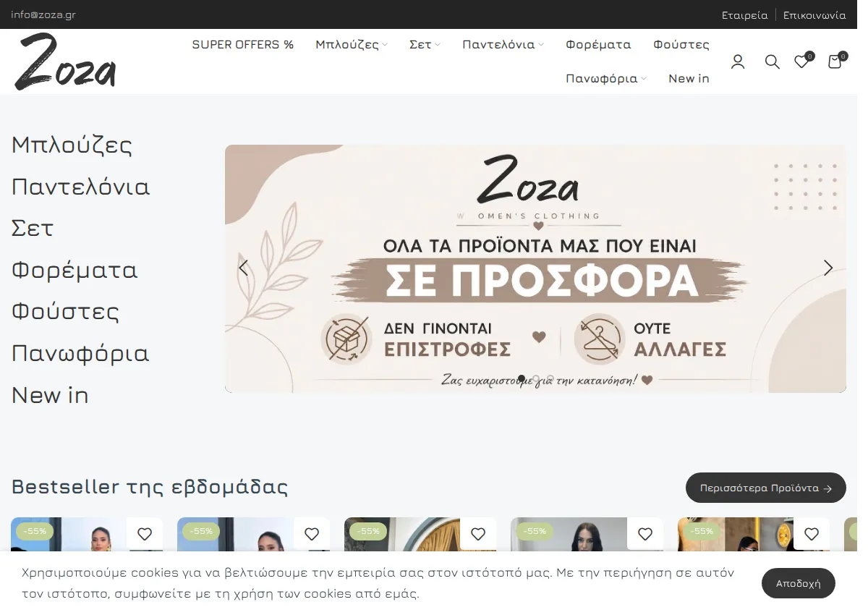
Task: Expand the Σετ dropdown chevron
Action: (x=438, y=45)
